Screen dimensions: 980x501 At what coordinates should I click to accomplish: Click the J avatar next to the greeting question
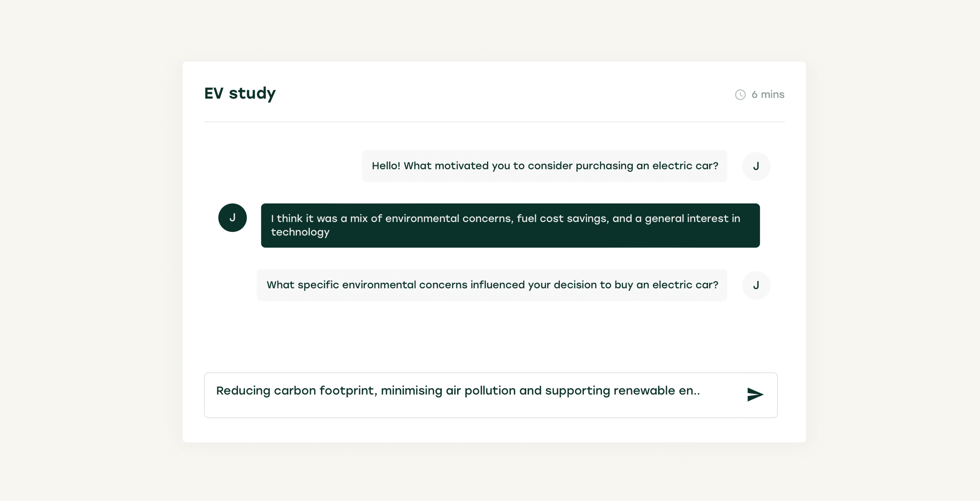tap(756, 166)
